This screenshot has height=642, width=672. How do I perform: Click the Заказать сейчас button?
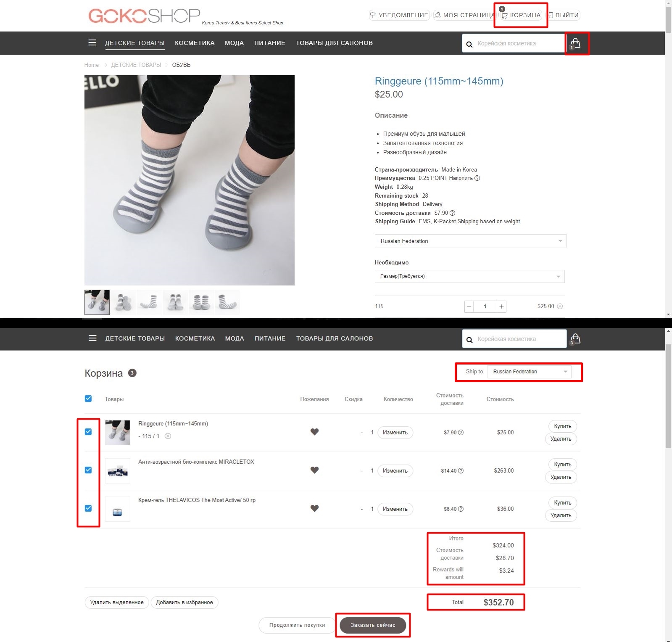373,625
